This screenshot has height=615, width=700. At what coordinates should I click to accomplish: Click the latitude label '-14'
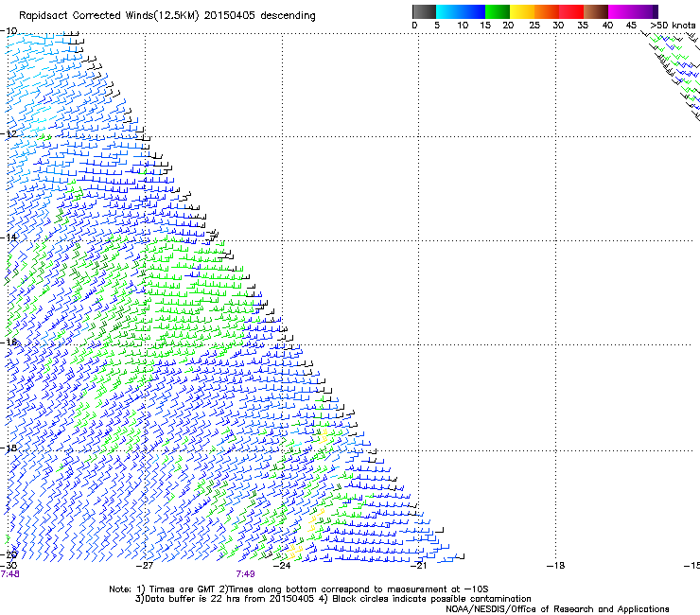click(x=9, y=237)
